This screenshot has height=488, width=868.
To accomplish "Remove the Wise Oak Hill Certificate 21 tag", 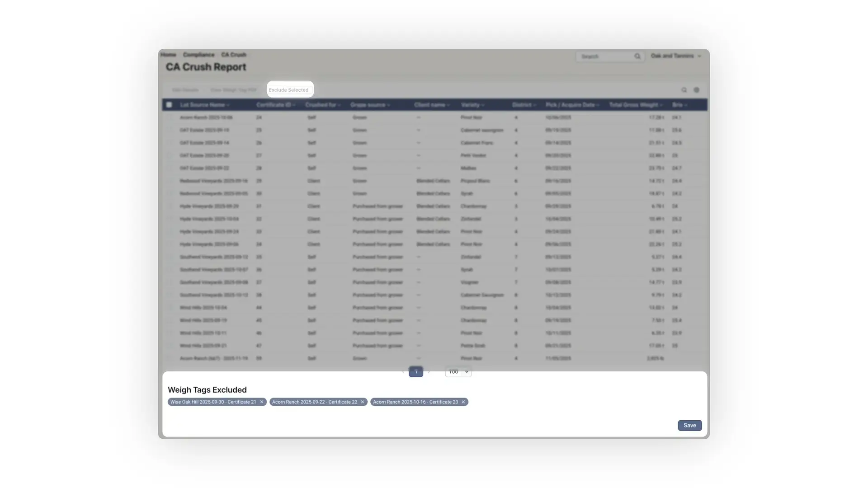I will click(261, 402).
